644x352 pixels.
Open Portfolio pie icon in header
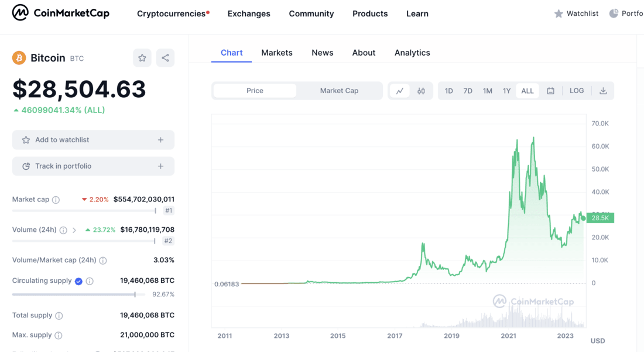point(614,13)
